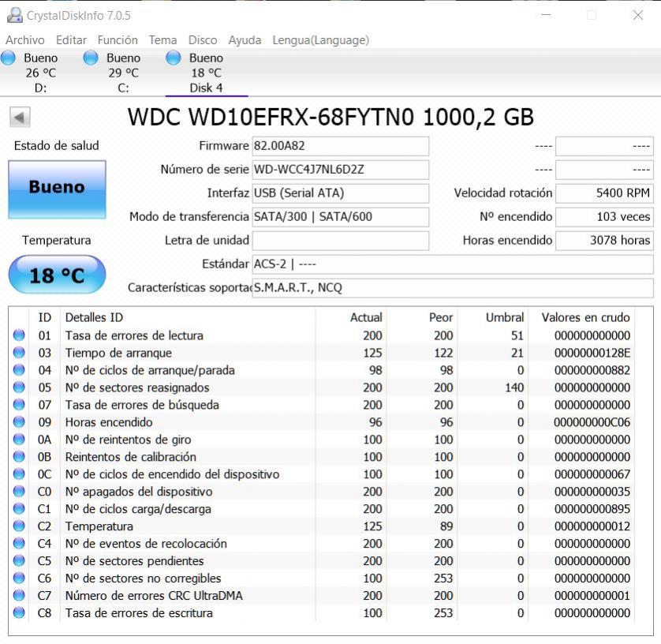Click the status dot for attribute 07

[x=19, y=404]
